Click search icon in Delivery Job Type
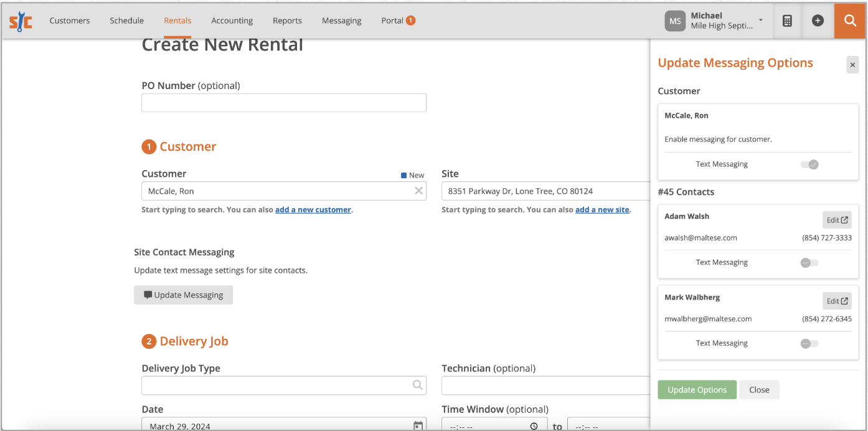 (x=418, y=386)
